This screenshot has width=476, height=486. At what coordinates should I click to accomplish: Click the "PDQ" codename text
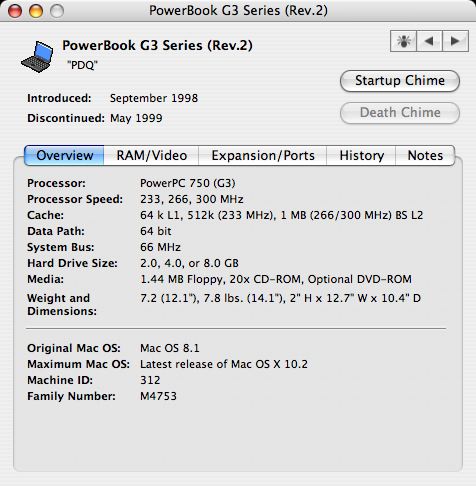coord(82,65)
